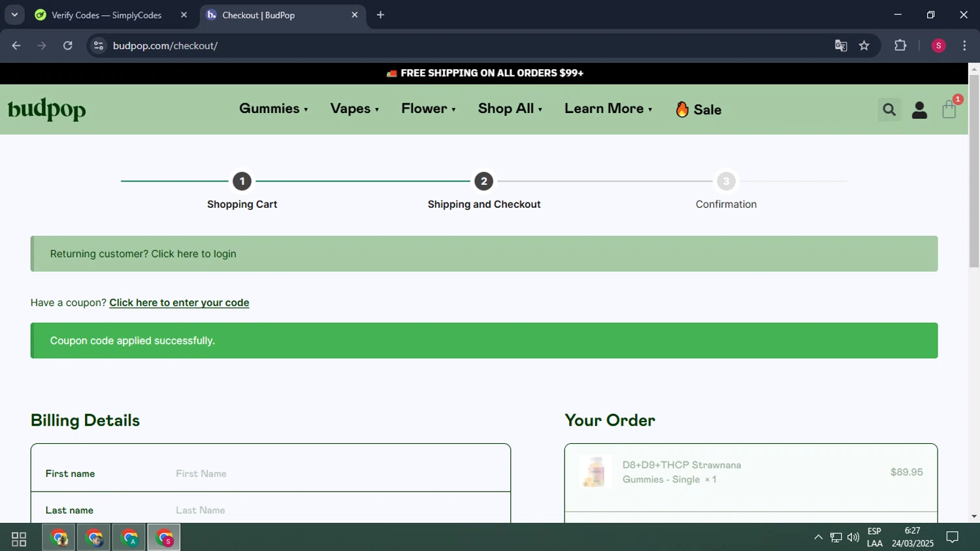Image resolution: width=980 pixels, height=551 pixels.
Task: Focus the First name input field
Action: tap(336, 474)
